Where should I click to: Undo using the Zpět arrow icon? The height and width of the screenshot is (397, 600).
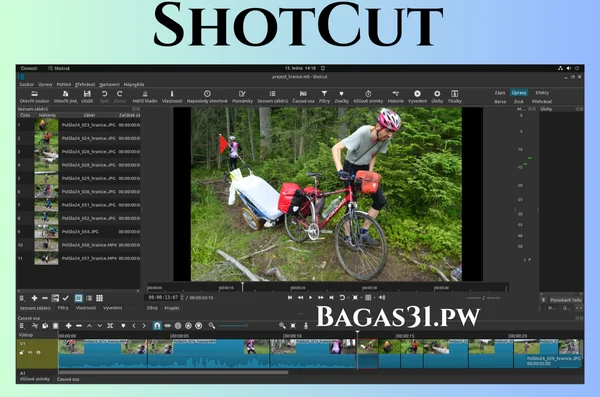[104, 94]
